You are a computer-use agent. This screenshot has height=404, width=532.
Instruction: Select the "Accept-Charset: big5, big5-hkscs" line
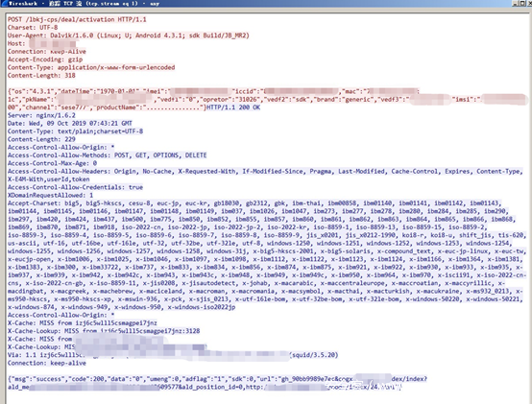(254, 203)
